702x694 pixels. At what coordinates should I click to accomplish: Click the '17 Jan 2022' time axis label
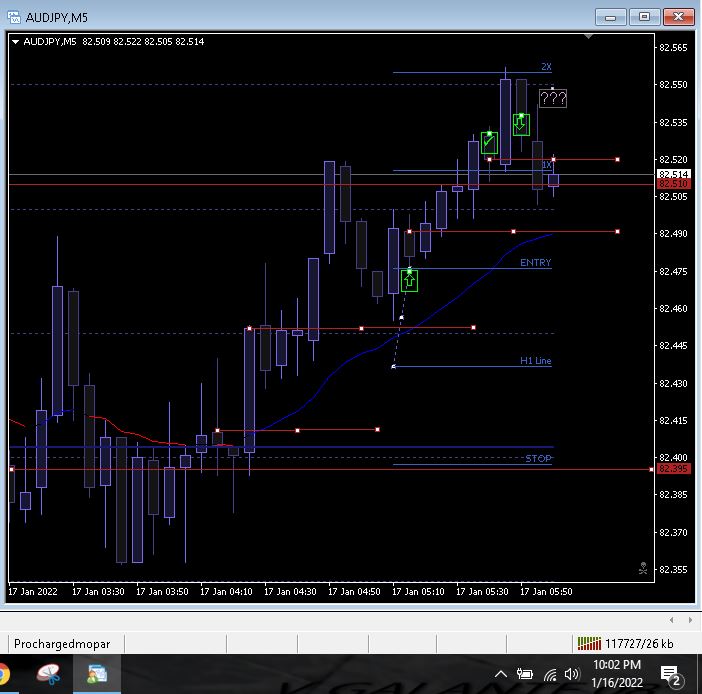(x=33, y=591)
